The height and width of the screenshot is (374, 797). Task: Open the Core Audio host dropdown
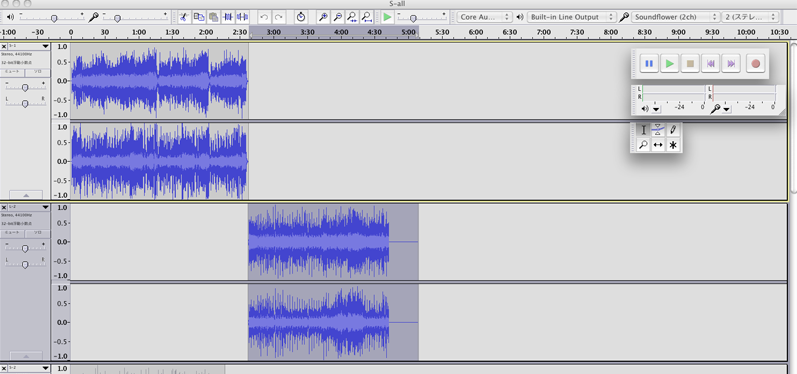click(484, 17)
